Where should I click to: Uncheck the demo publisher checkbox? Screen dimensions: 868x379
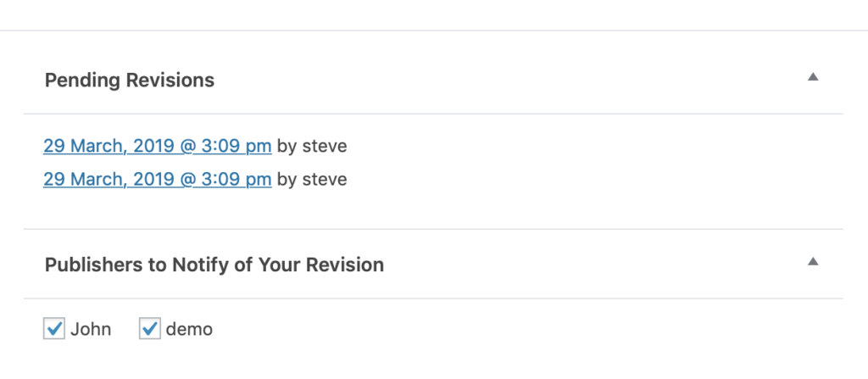click(150, 328)
